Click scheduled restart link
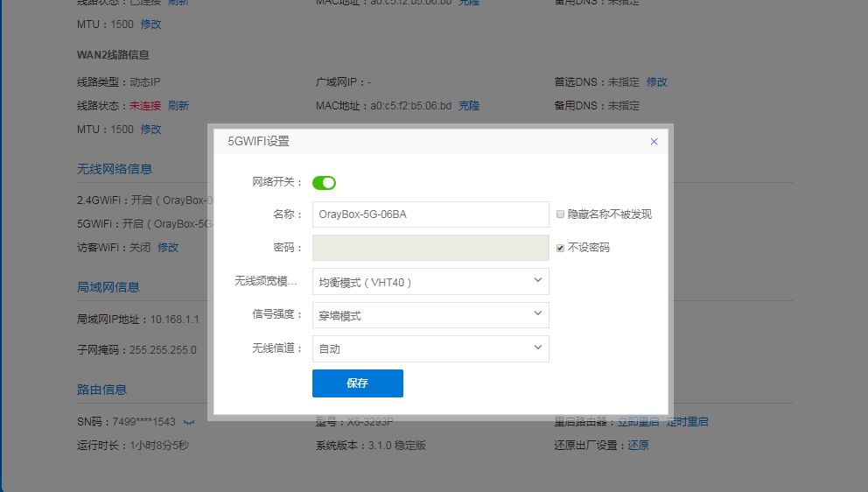 coord(687,422)
